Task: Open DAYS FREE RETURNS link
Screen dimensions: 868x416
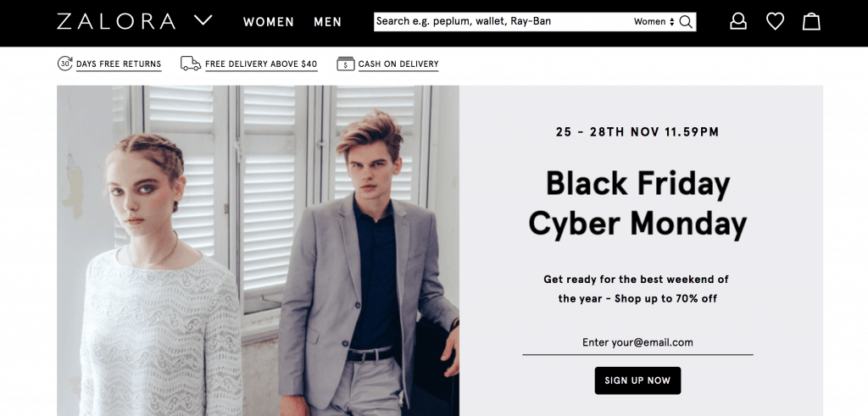Action: [x=119, y=64]
